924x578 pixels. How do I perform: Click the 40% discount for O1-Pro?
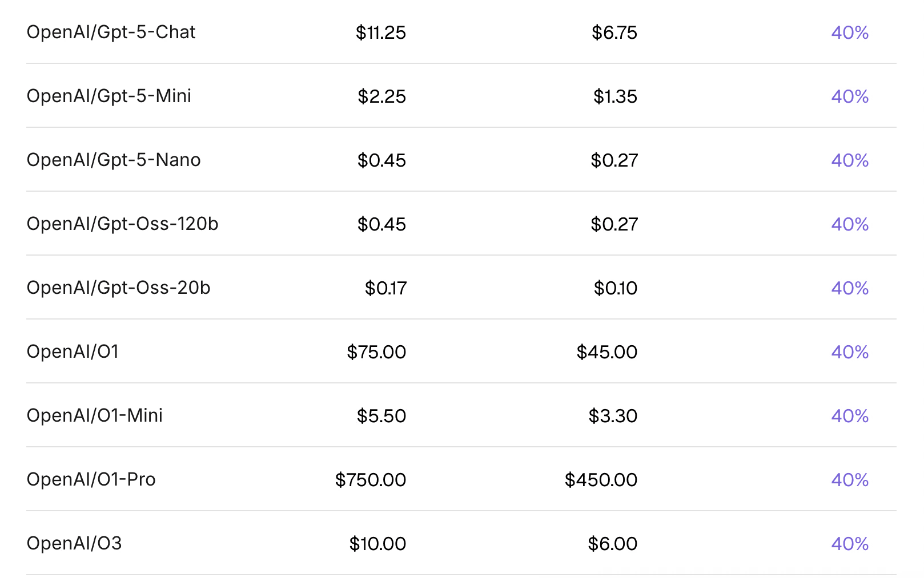click(850, 480)
